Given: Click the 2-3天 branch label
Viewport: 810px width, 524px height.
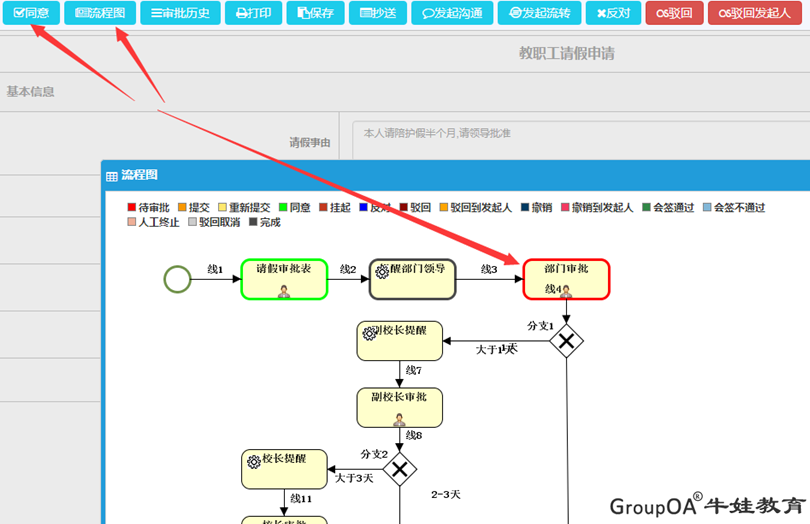Looking at the screenshot, I should 446,495.
